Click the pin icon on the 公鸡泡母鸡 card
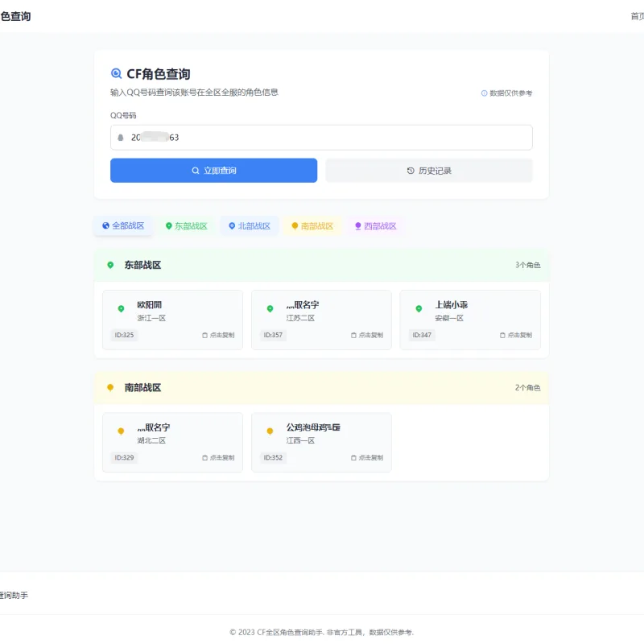Image resolution: width=644 pixels, height=644 pixels. pos(270,431)
